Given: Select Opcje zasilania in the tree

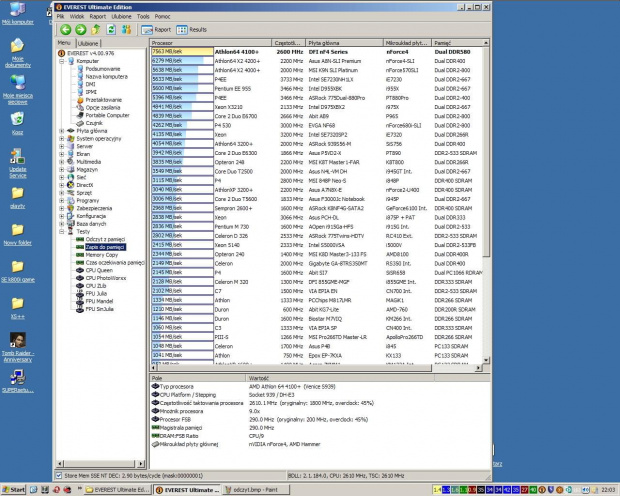Looking at the screenshot, I should (x=103, y=108).
